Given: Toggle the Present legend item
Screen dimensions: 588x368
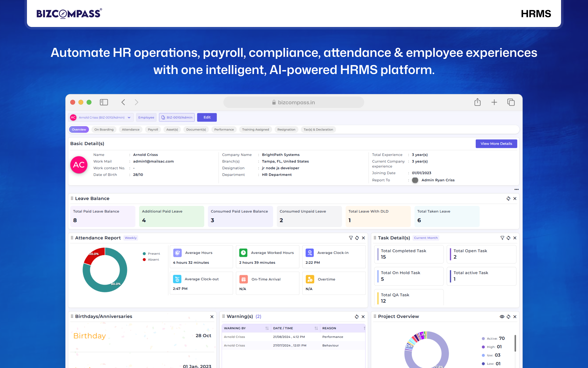Looking at the screenshot, I should pyautogui.click(x=151, y=254).
